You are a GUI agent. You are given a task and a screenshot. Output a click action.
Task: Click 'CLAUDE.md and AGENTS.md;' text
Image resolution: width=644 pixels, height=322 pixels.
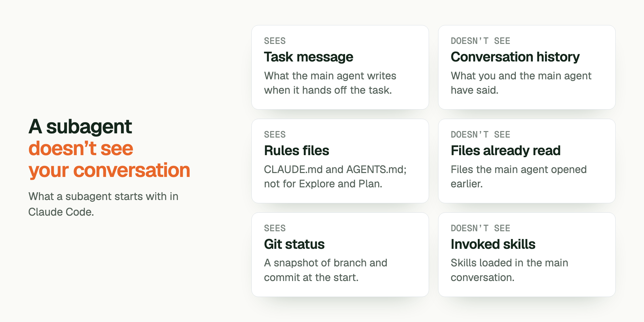pos(335,169)
